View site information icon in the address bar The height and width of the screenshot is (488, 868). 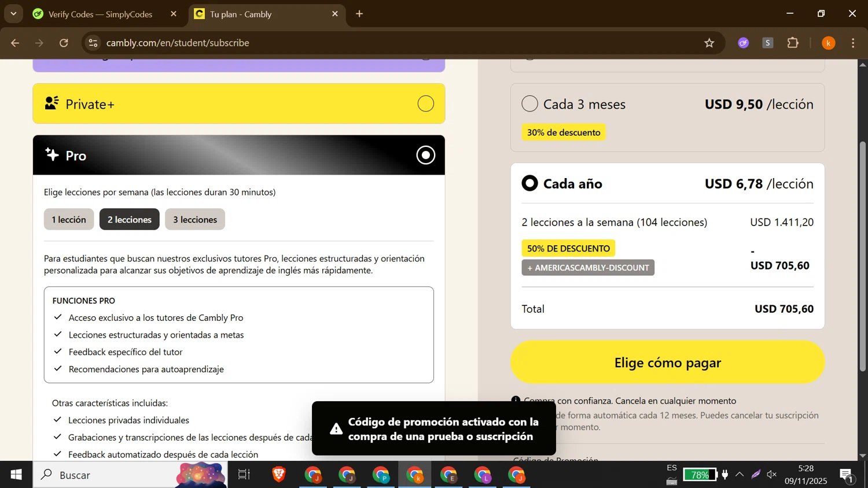(93, 43)
